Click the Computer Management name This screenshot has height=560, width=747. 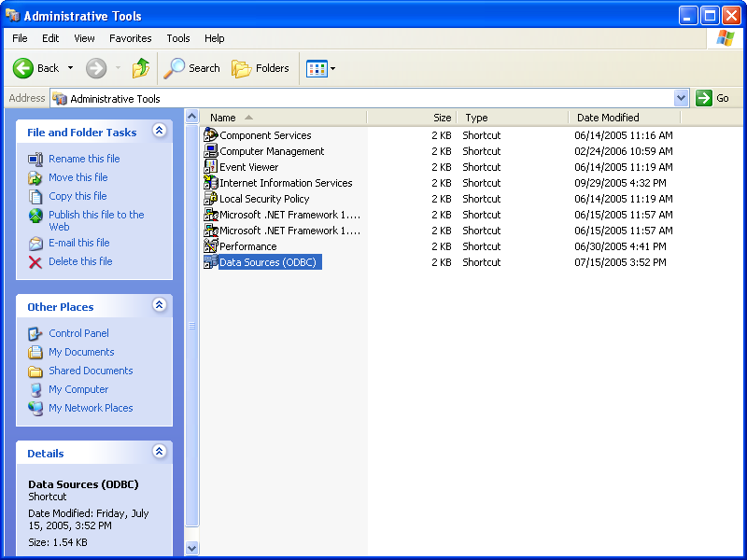click(x=272, y=151)
